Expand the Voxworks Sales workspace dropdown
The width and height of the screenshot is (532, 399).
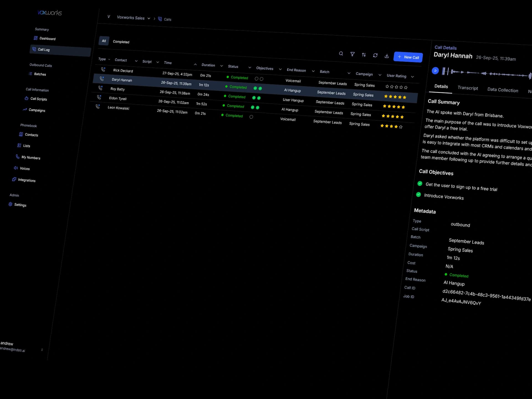coord(149,18)
